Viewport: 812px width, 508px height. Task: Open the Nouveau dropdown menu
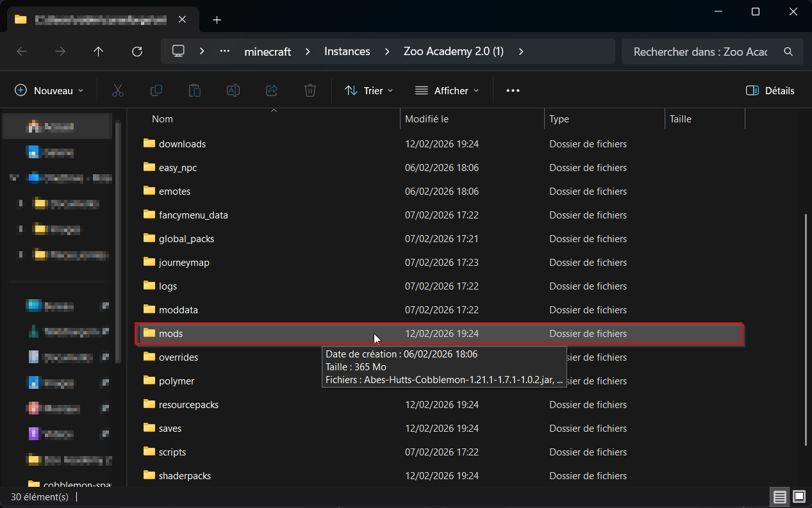click(49, 90)
